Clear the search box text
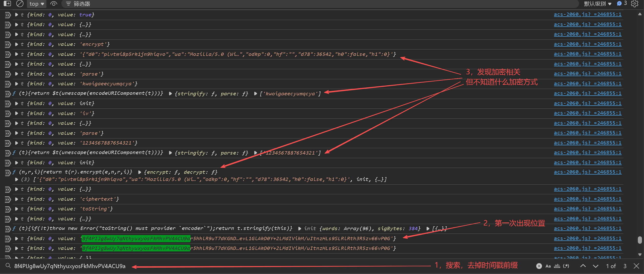 pos(539,266)
